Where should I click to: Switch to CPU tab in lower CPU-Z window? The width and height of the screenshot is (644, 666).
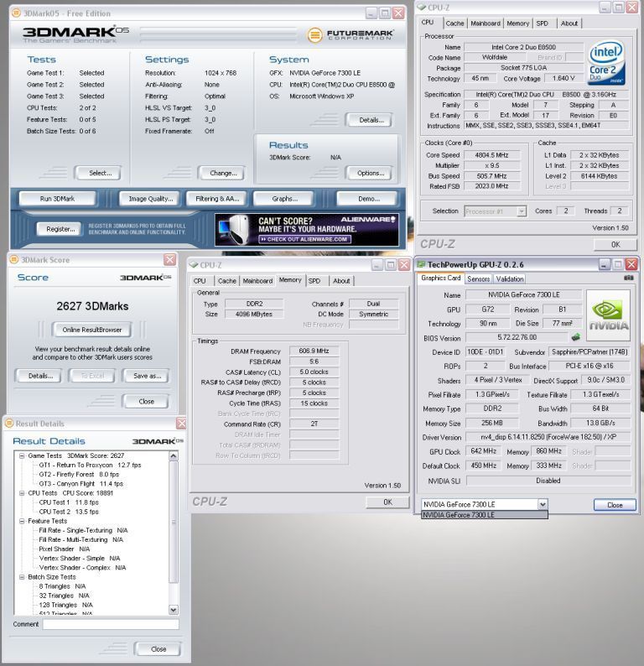200,281
